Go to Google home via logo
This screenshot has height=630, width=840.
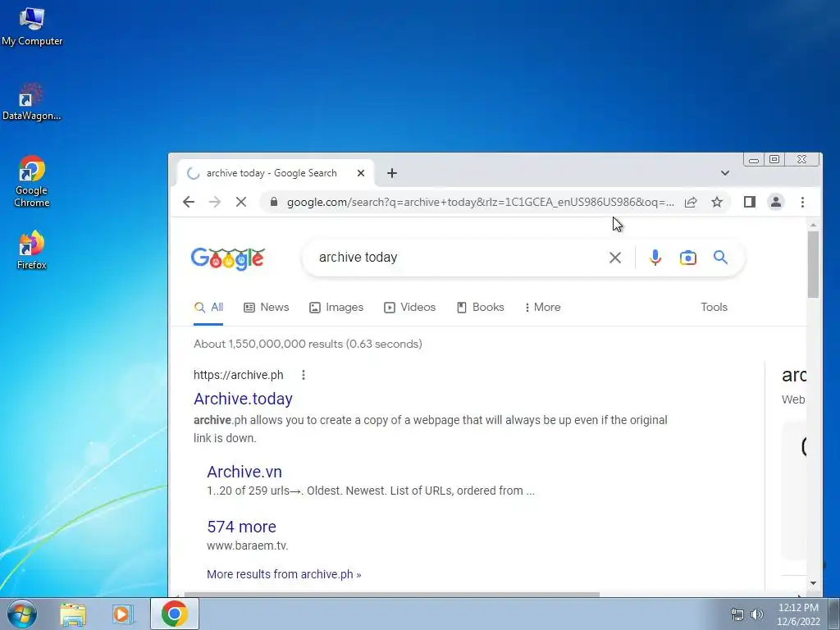228,258
